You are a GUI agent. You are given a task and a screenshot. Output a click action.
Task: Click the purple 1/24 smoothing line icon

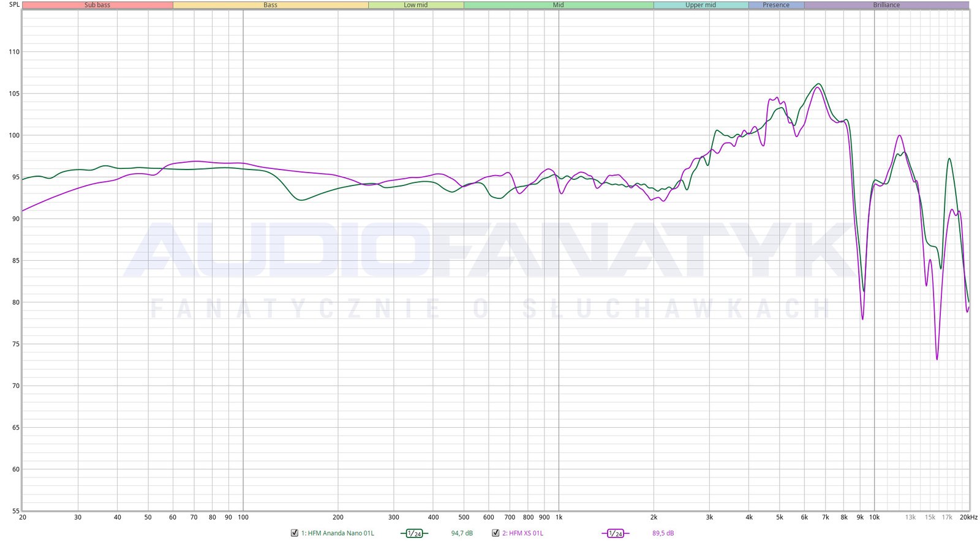pyautogui.click(x=616, y=534)
